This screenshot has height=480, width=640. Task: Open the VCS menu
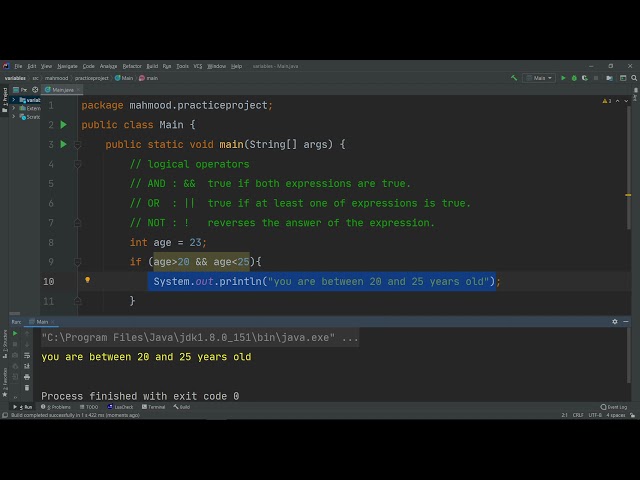click(x=198, y=66)
